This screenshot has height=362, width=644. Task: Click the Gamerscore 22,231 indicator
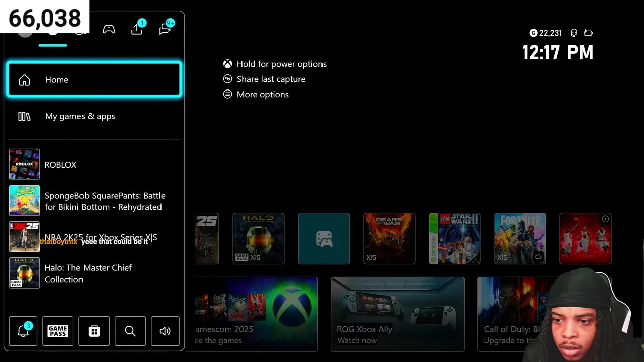(x=546, y=33)
